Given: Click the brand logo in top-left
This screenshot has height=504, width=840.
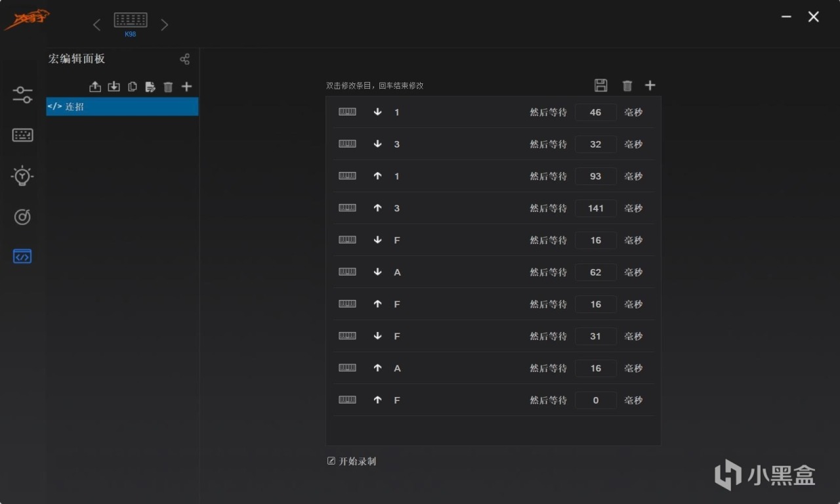Looking at the screenshot, I should click(x=27, y=20).
